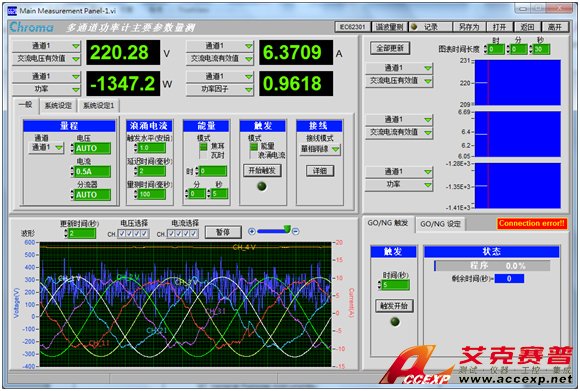Click the waveform zoom slider handle
The width and height of the screenshot is (580, 391).
(287, 229)
